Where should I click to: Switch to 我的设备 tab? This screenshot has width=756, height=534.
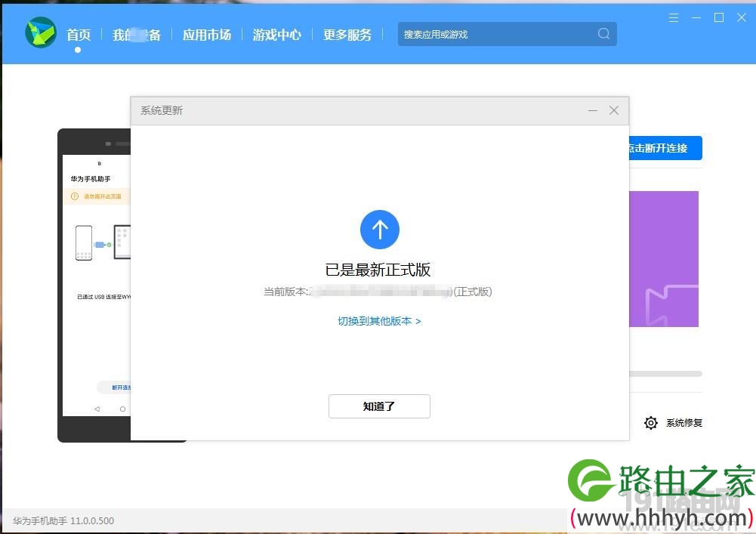[x=137, y=35]
